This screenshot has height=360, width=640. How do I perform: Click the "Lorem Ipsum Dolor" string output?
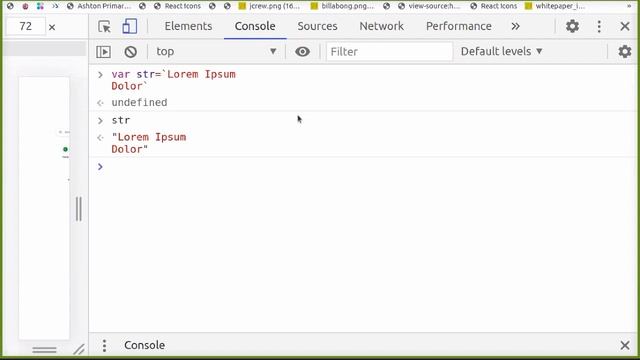pos(149,143)
